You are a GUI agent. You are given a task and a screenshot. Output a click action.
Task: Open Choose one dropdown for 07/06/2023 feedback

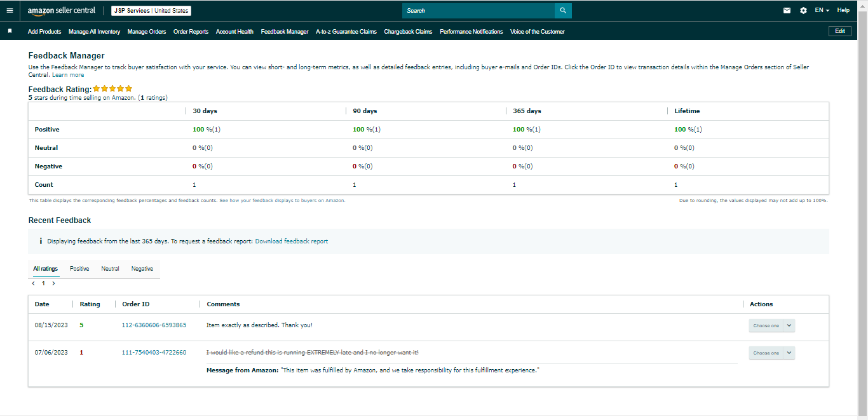tap(771, 353)
